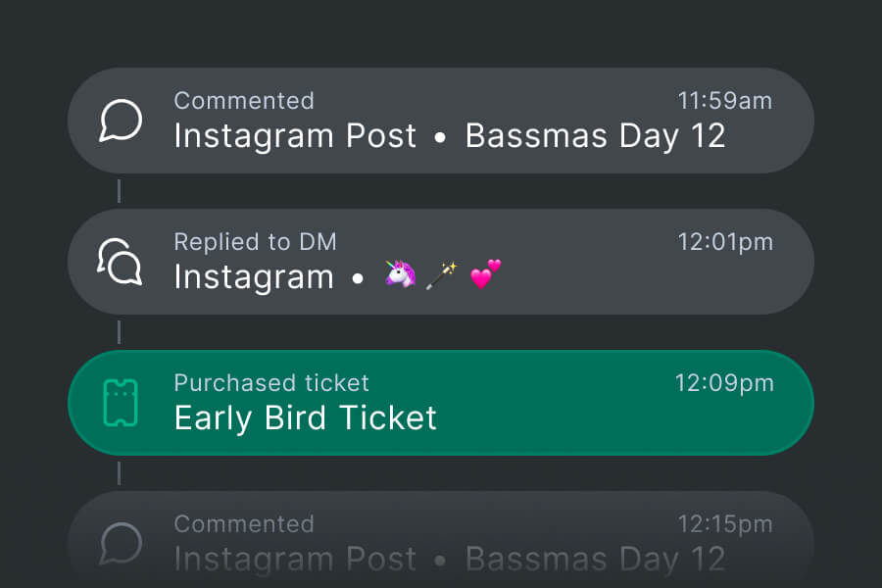Click the unicorn emoji in DM reply

click(x=400, y=276)
